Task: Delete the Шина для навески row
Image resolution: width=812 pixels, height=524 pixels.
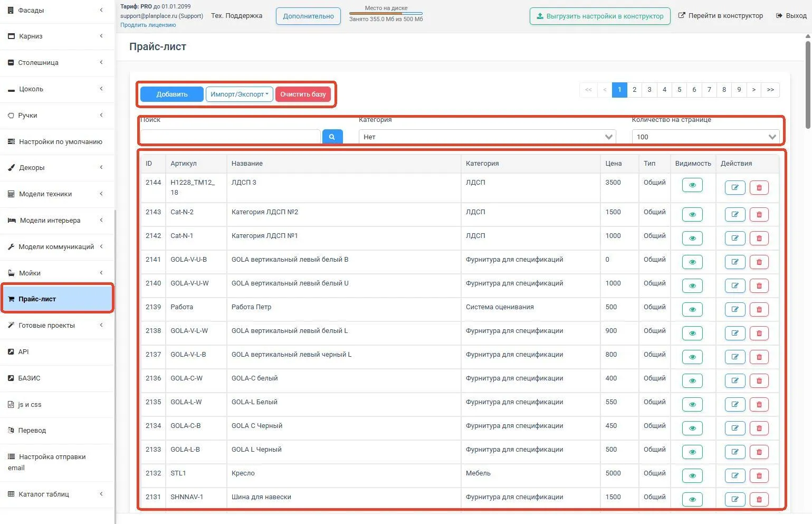Action: [x=759, y=499]
